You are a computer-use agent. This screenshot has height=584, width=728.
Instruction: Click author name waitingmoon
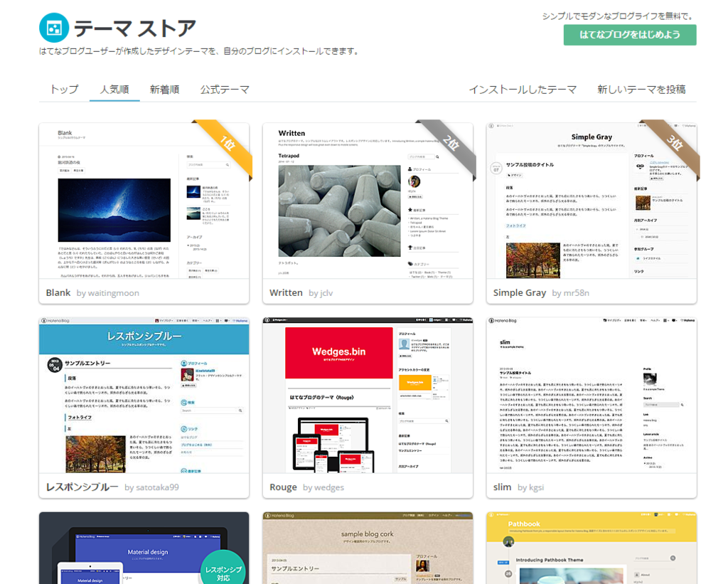113,293
